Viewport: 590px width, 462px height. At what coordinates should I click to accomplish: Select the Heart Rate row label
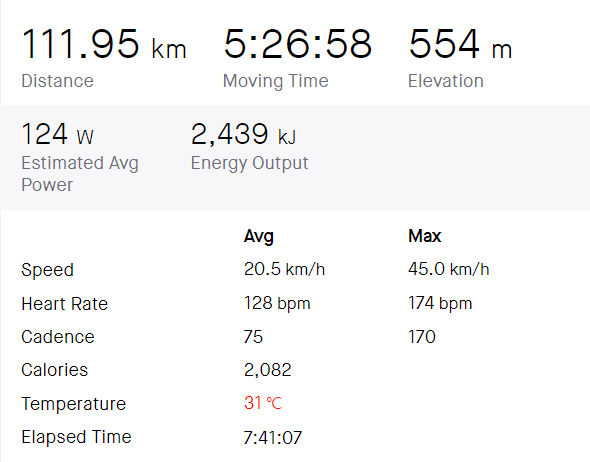(x=64, y=304)
